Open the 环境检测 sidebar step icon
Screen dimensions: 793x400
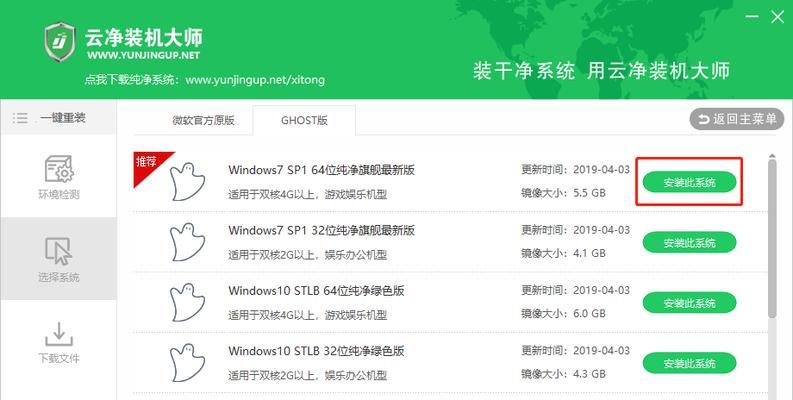[59, 169]
